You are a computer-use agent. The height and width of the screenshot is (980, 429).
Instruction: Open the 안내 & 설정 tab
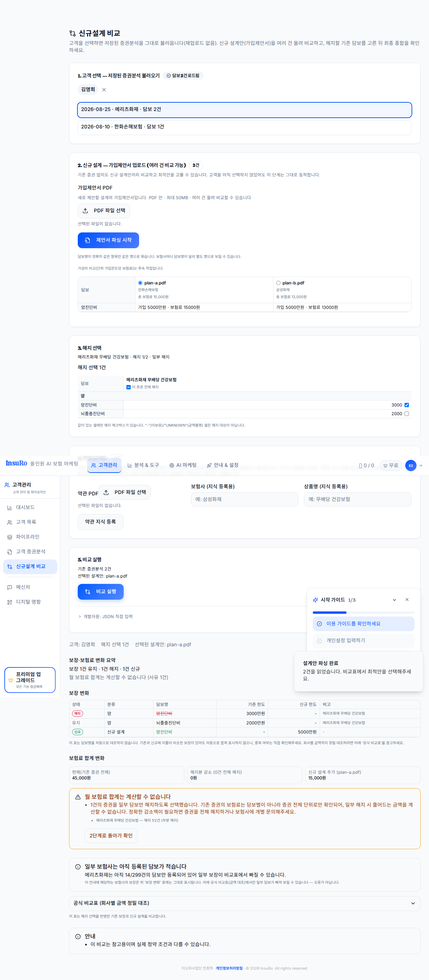point(223,465)
